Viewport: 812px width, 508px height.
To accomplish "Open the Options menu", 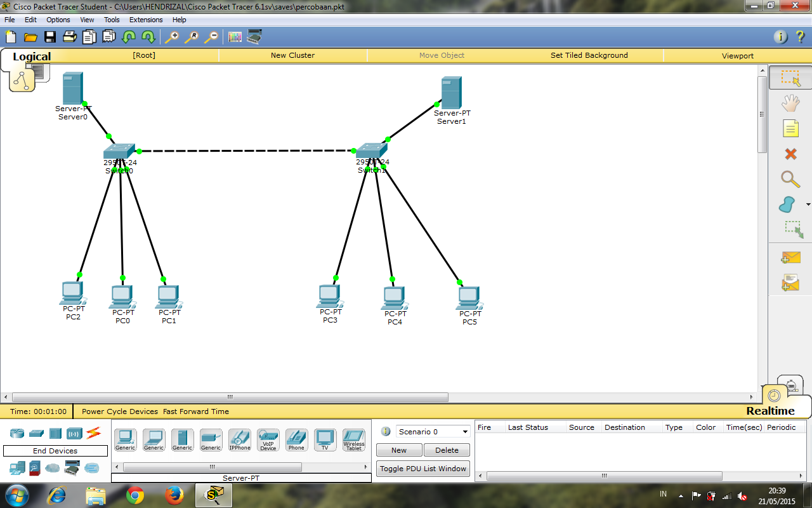I will (58, 20).
